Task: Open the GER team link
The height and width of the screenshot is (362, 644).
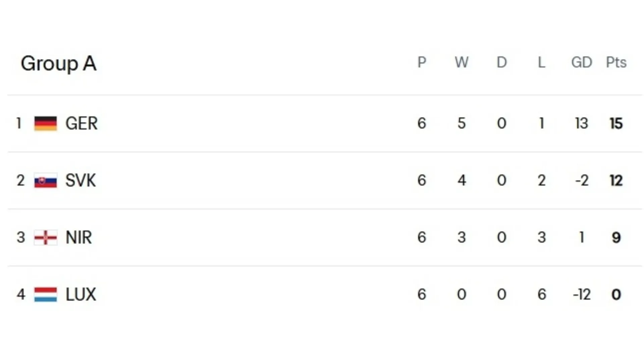Action: tap(82, 123)
